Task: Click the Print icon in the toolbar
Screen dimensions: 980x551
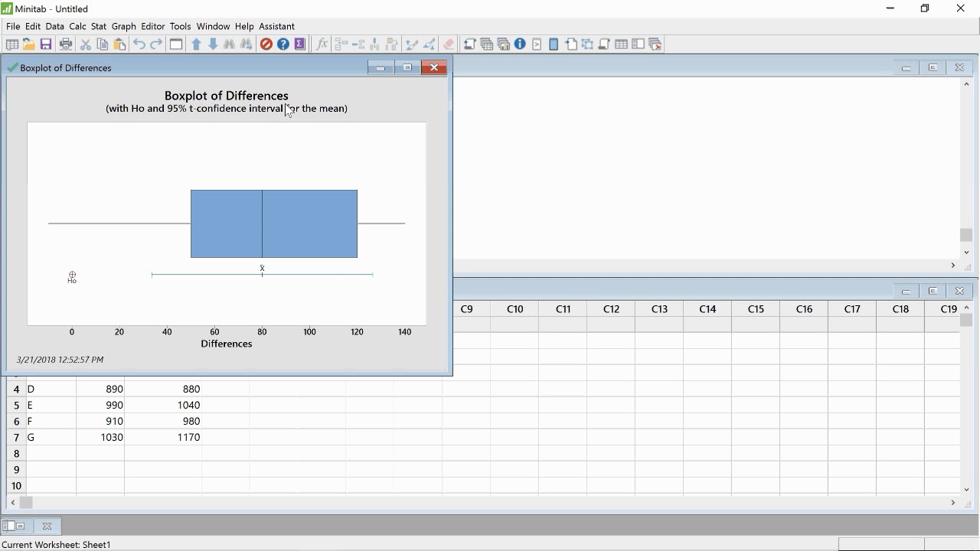Action: click(x=66, y=44)
